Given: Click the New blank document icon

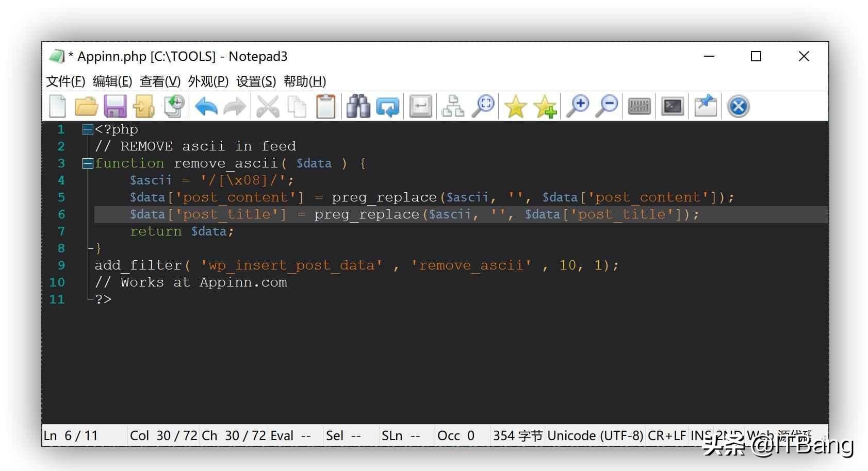Looking at the screenshot, I should (x=58, y=106).
